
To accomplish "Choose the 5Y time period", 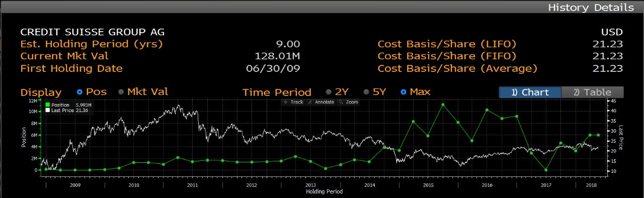I will pos(366,92).
